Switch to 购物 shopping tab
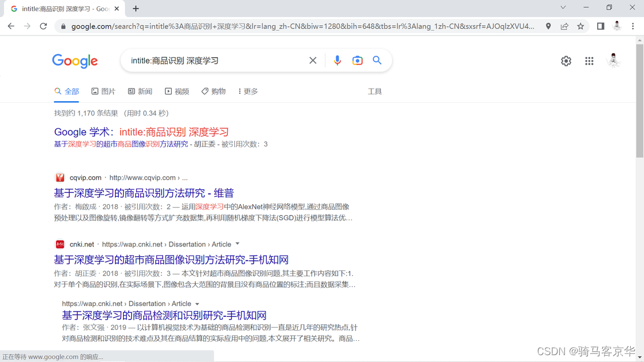The height and width of the screenshot is (362, 644). click(214, 92)
